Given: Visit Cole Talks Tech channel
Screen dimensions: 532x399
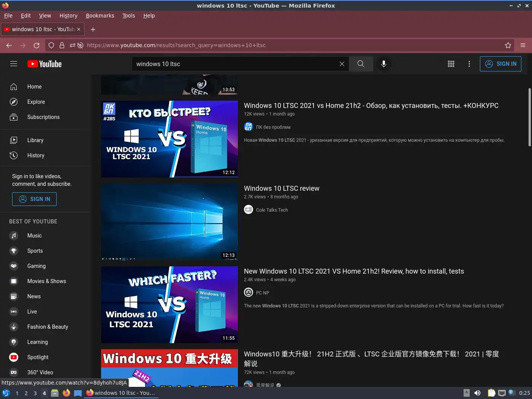Looking at the screenshot, I should click(272, 210).
